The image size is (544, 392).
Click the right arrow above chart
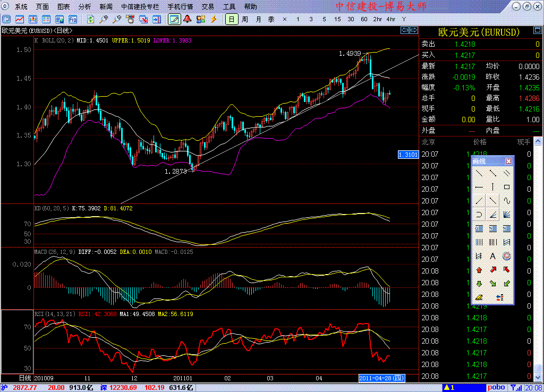pyautogui.click(x=413, y=30)
